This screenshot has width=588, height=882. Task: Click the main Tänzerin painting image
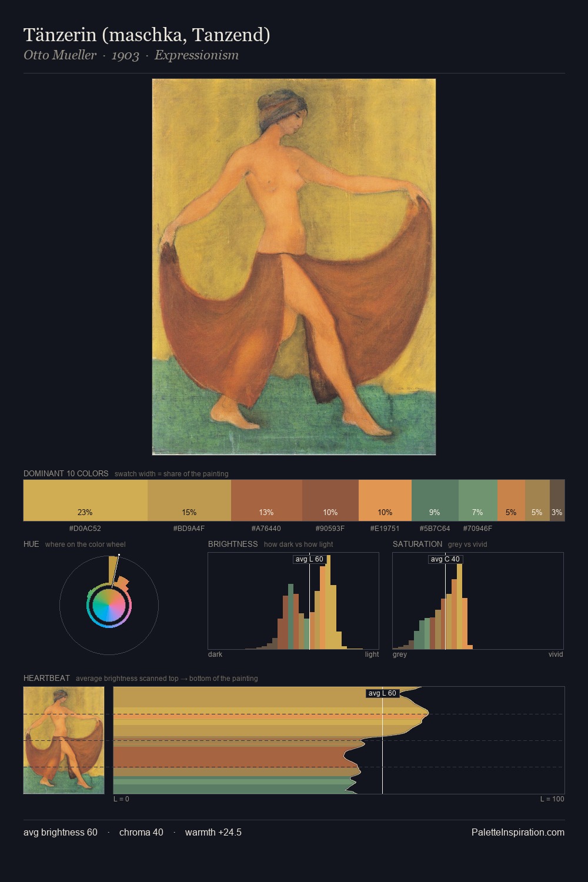pyautogui.click(x=294, y=267)
